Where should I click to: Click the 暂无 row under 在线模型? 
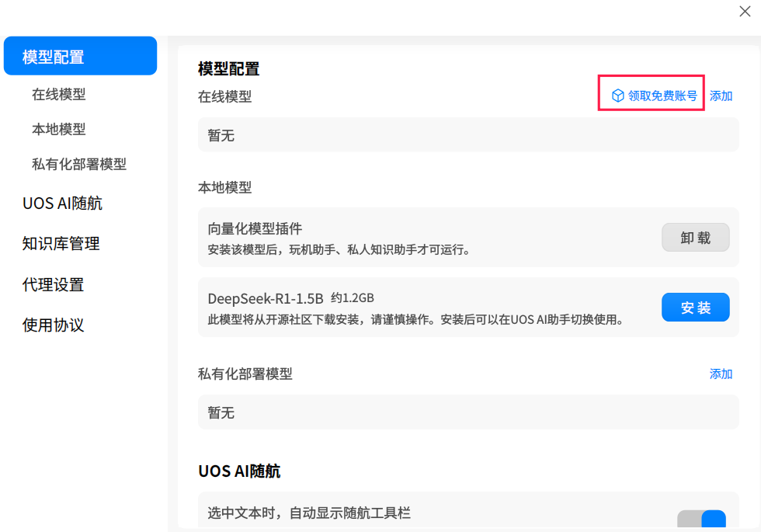pyautogui.click(x=468, y=135)
